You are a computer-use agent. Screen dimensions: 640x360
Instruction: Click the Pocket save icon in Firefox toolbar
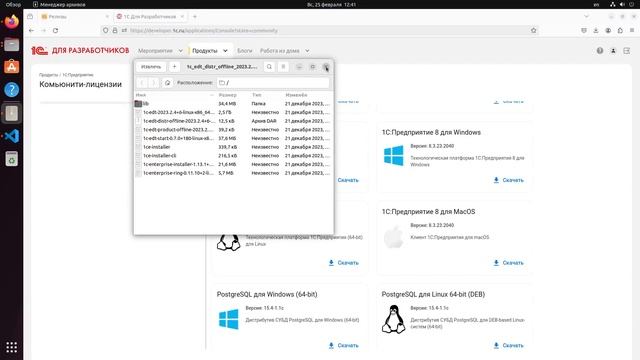coord(584,31)
